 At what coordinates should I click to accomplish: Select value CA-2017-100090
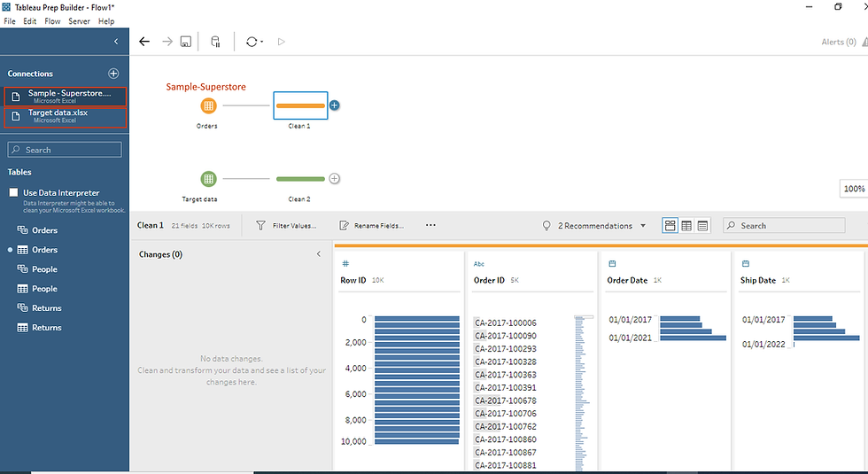point(506,336)
